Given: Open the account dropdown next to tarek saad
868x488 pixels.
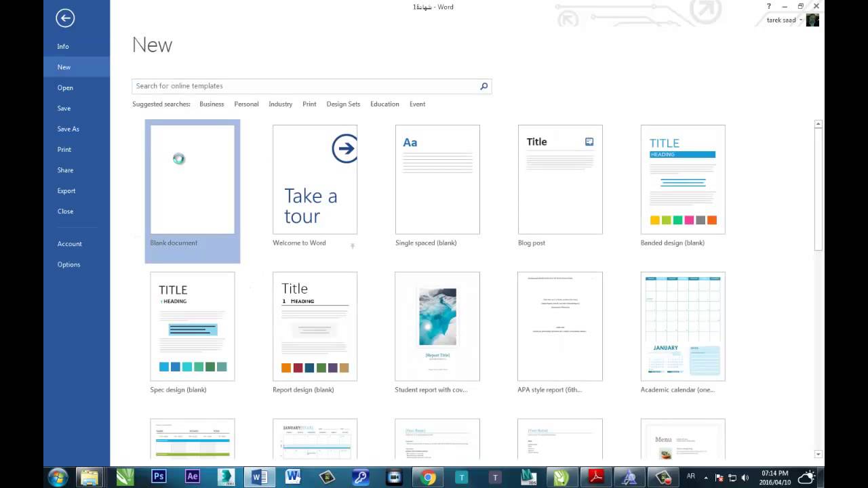Looking at the screenshot, I should click(x=801, y=20).
